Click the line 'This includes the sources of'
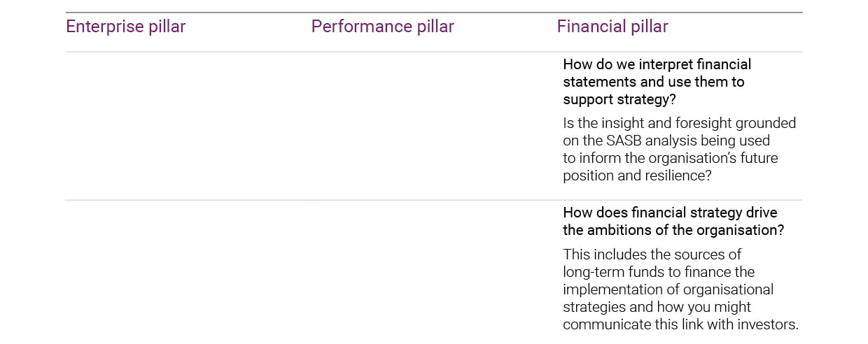The height and width of the screenshot is (344, 868). (x=652, y=254)
